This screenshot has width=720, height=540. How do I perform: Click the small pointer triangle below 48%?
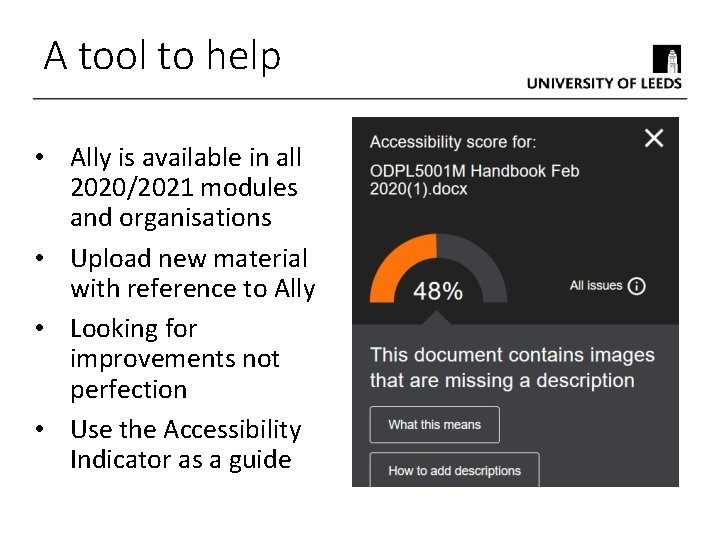pyautogui.click(x=436, y=317)
